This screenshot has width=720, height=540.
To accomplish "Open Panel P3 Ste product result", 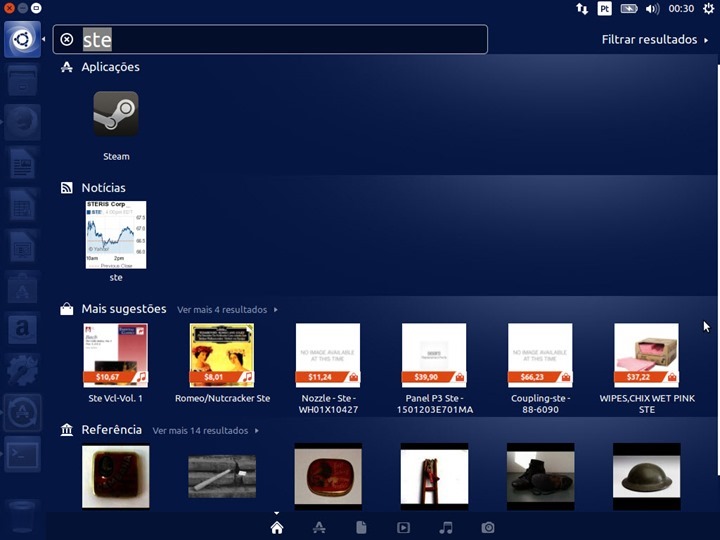I will tap(434, 355).
